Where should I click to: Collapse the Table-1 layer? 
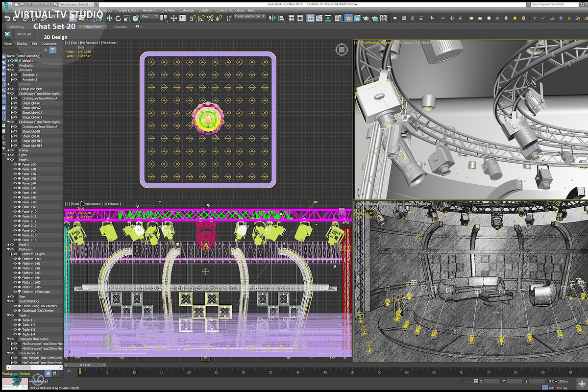[x=8, y=315]
